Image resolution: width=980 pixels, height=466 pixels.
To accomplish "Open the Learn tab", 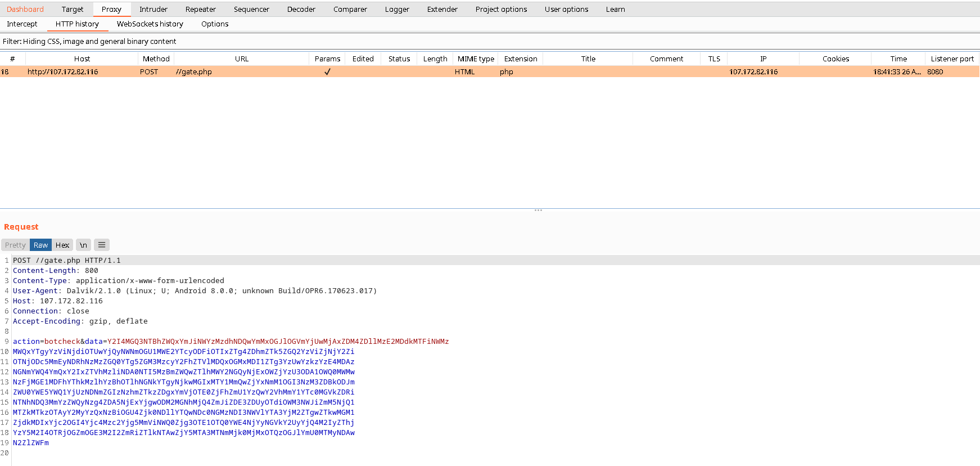I will point(616,9).
